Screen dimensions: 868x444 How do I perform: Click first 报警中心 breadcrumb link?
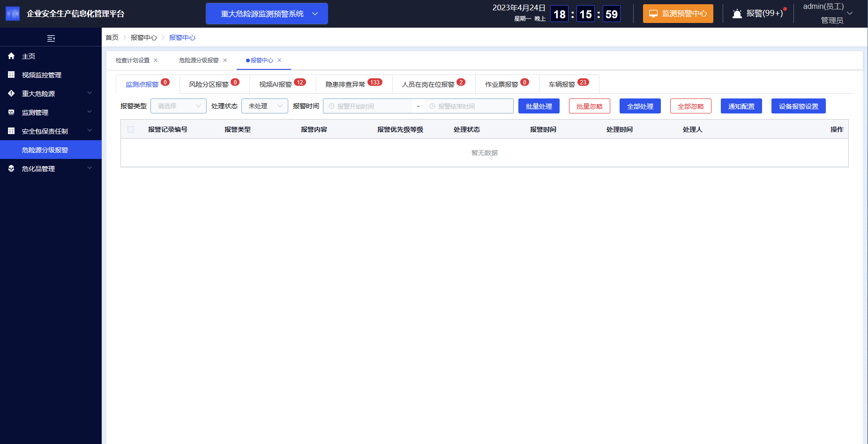click(x=144, y=38)
